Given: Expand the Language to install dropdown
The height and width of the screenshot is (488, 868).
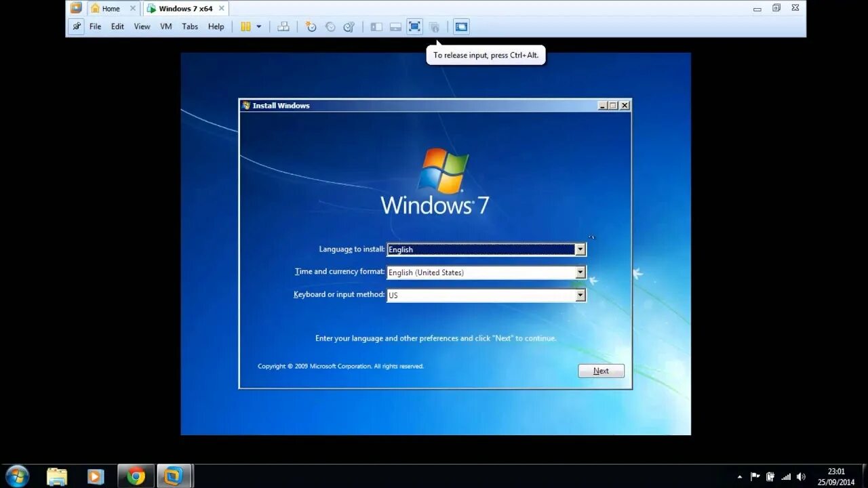Looking at the screenshot, I should click(x=580, y=249).
